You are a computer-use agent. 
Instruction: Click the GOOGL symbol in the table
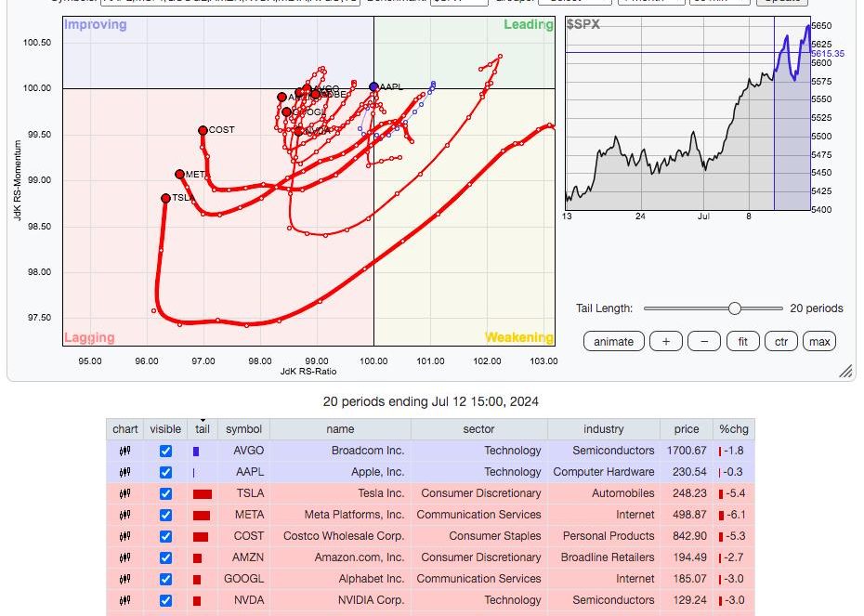point(243,579)
